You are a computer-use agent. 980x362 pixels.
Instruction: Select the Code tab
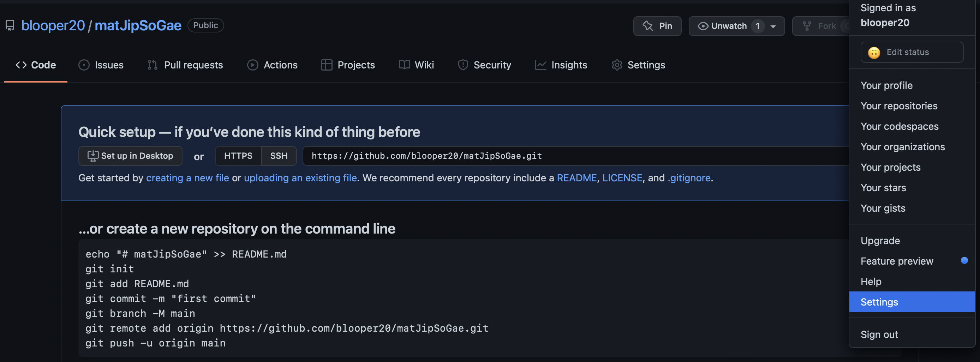pos(36,65)
